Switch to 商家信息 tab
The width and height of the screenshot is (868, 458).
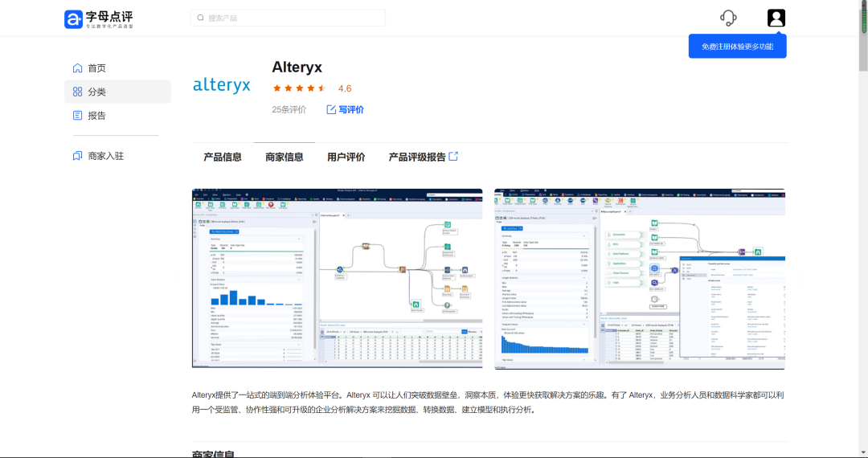(284, 157)
